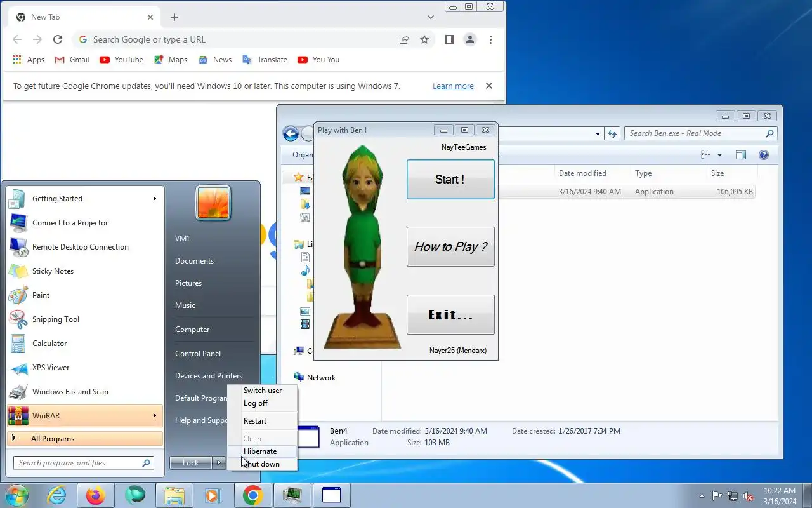
Task: Open Apps bookmark in Chrome
Action: (29, 60)
